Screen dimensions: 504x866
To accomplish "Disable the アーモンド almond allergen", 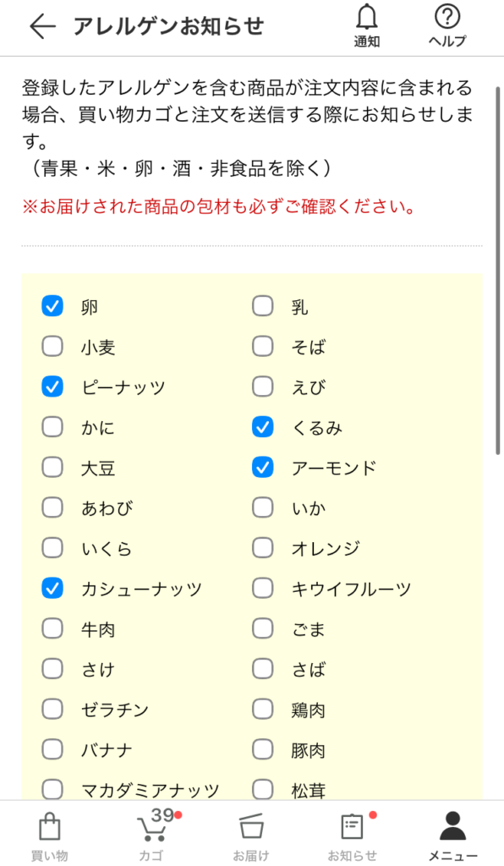I will [x=262, y=468].
